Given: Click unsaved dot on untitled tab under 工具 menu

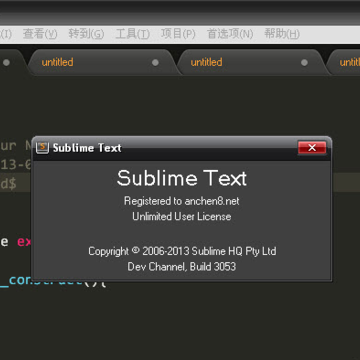Looking at the screenshot, I should [x=155, y=62].
